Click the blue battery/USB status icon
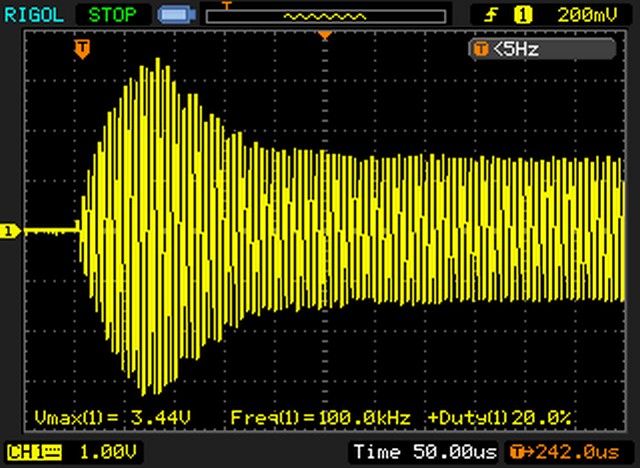Screen dimensions: 640x468 (x=177, y=15)
